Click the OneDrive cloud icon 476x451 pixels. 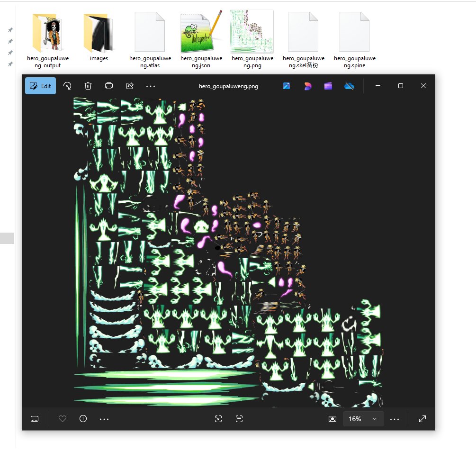350,86
